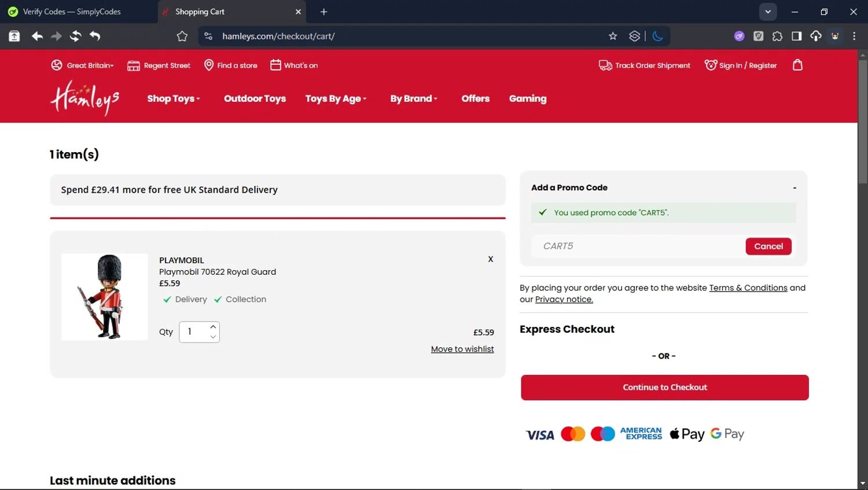Click Continue to Checkout button
Screen dimensions: 868x490
click(x=665, y=388)
